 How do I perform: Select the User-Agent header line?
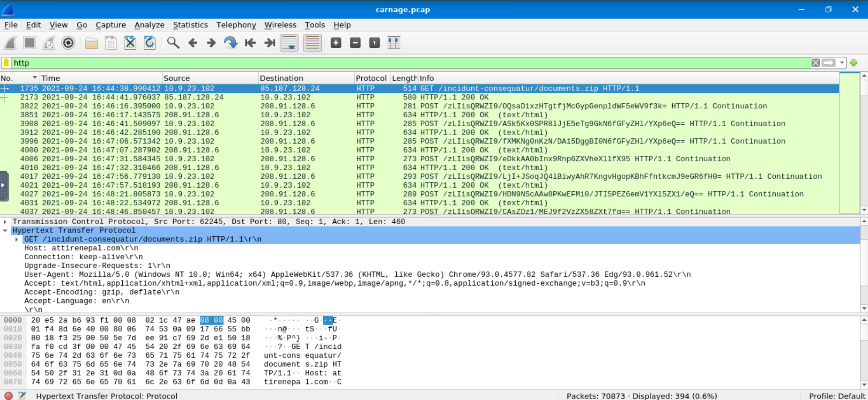[x=357, y=275]
